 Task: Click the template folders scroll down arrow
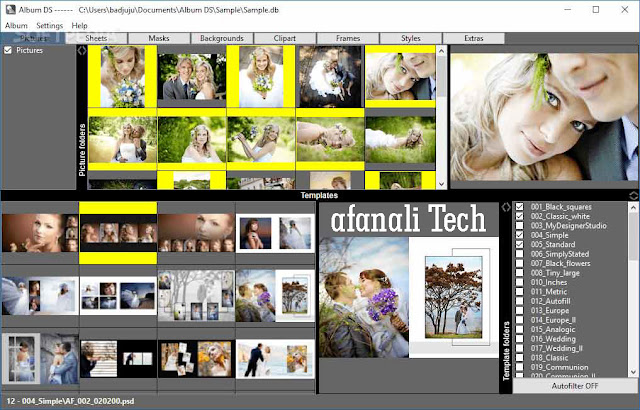(x=633, y=372)
